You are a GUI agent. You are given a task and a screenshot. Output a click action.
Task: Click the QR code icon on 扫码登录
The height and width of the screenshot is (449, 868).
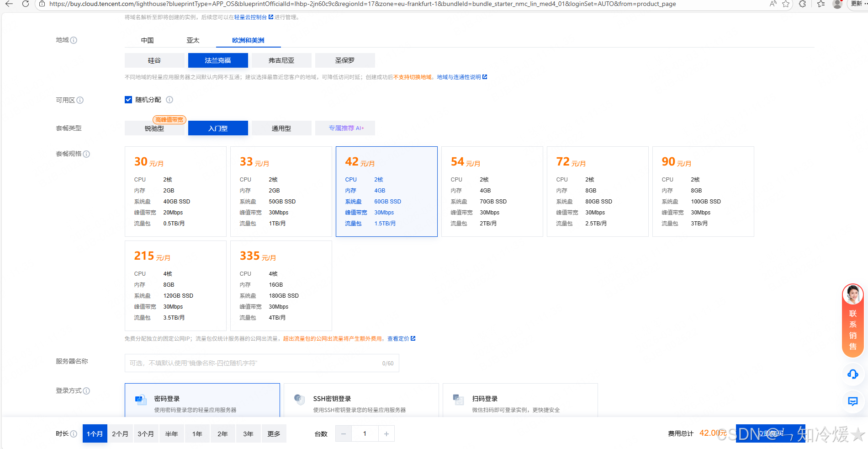[458, 398]
